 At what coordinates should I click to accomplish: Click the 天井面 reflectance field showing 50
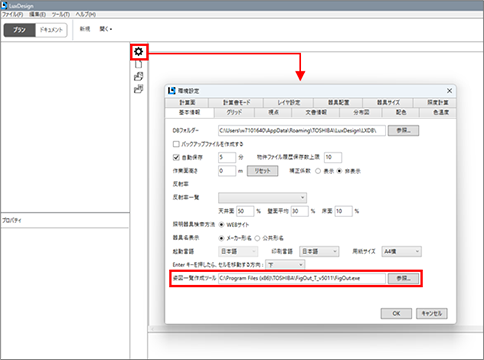coord(245,211)
